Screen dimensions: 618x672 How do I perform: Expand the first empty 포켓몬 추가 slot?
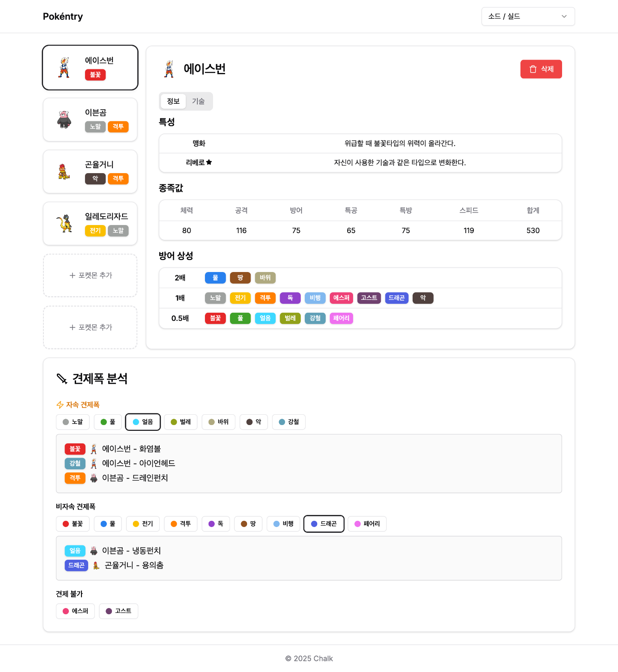pos(90,276)
